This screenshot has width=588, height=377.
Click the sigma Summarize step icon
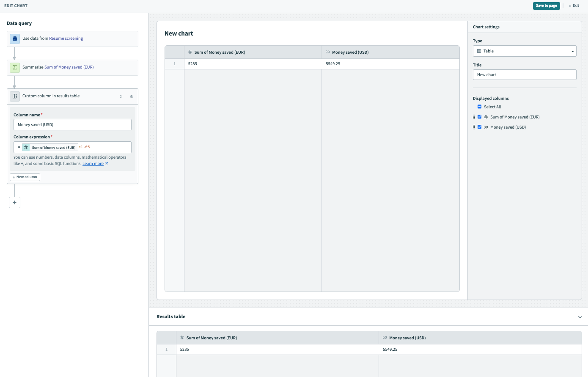[x=15, y=67]
